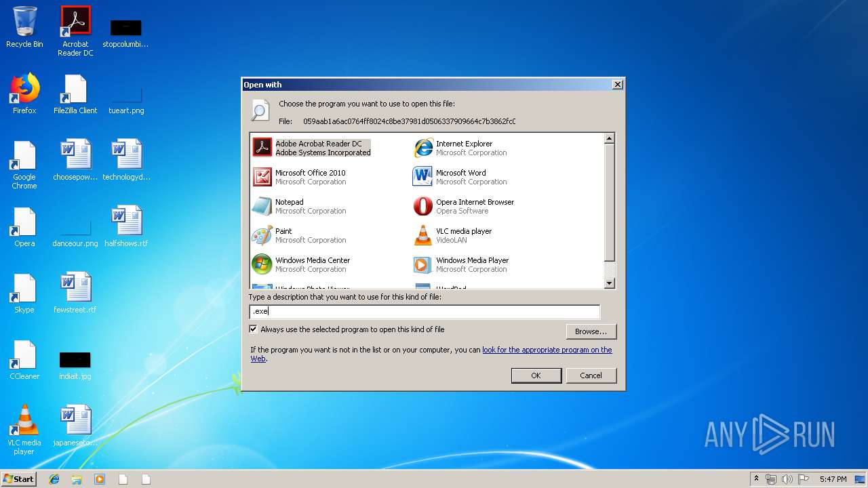Close the Open with dialog

pyautogui.click(x=617, y=85)
